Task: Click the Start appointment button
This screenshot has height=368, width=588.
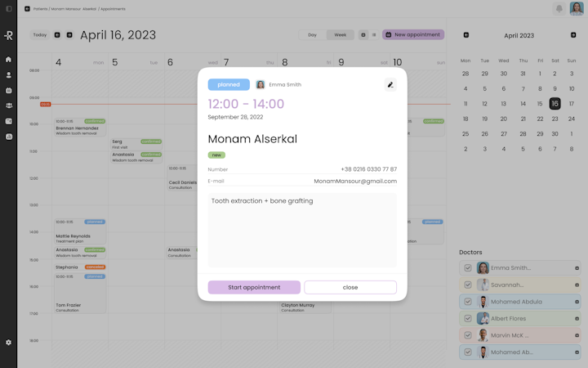Action: [x=254, y=287]
